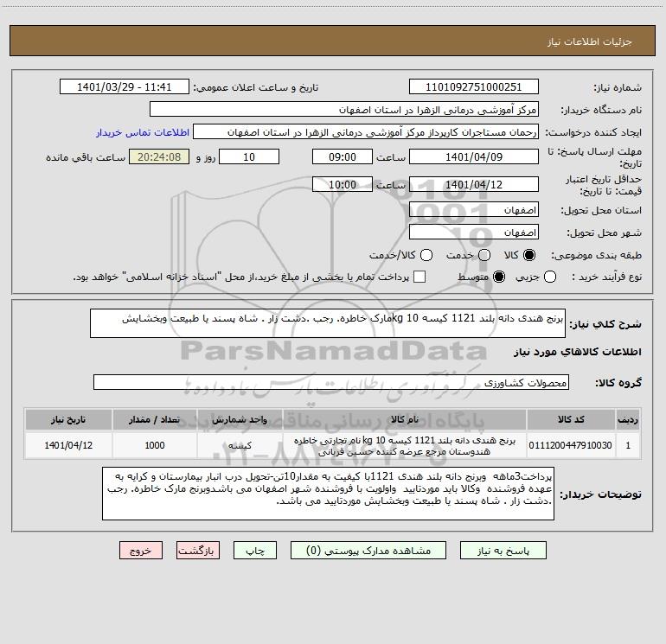Click the general need description text box
The height and width of the screenshot is (644, 666).
coord(328,323)
